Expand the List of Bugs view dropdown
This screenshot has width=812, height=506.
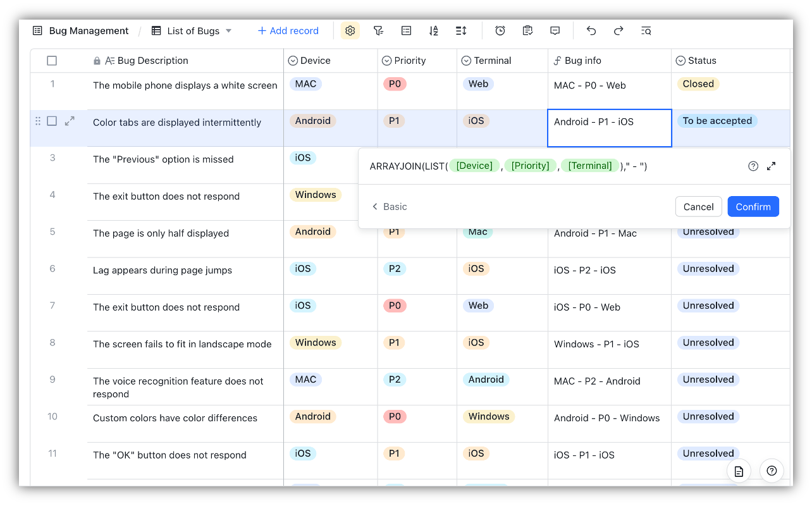coord(228,31)
